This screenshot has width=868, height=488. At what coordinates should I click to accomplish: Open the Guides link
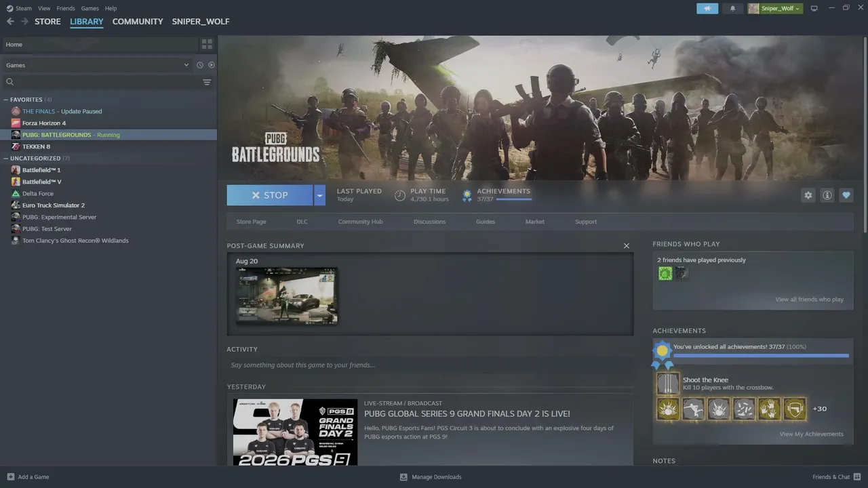coord(486,222)
